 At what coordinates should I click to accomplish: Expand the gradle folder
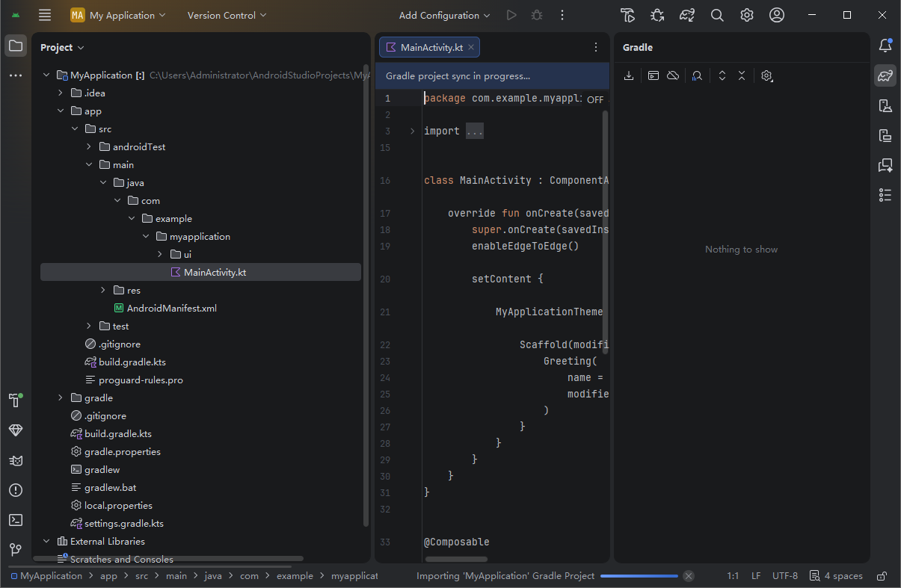(x=61, y=398)
